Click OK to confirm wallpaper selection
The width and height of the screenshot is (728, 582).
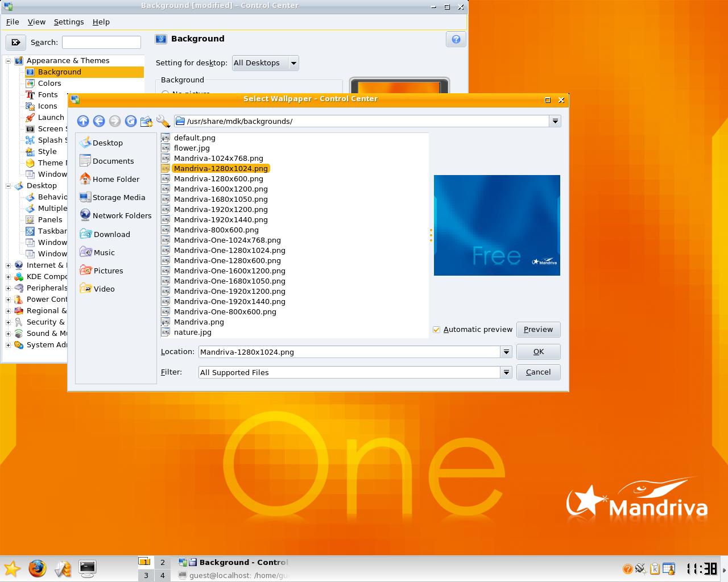pos(539,352)
